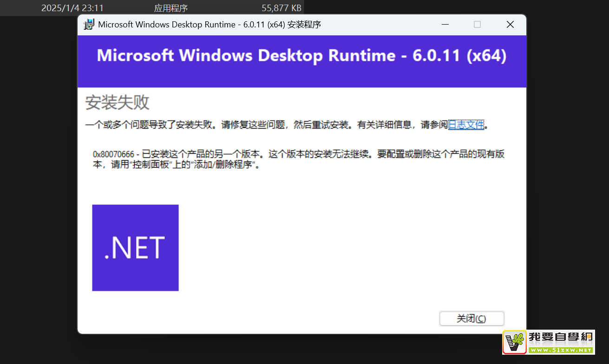Click the 0x80070666 error code

(x=114, y=155)
